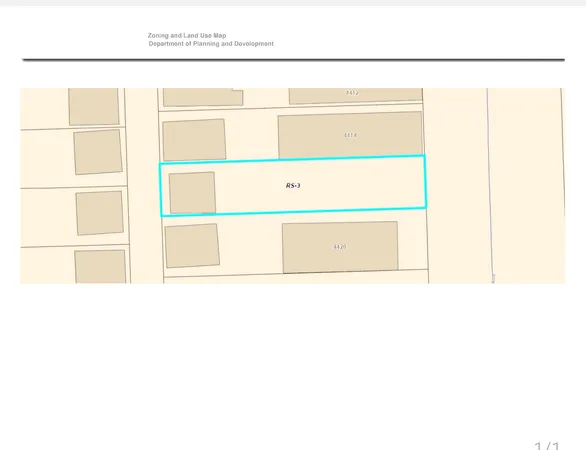The image size is (586, 450).
Task: Click the partially visible 4412 building
Action: point(355,95)
